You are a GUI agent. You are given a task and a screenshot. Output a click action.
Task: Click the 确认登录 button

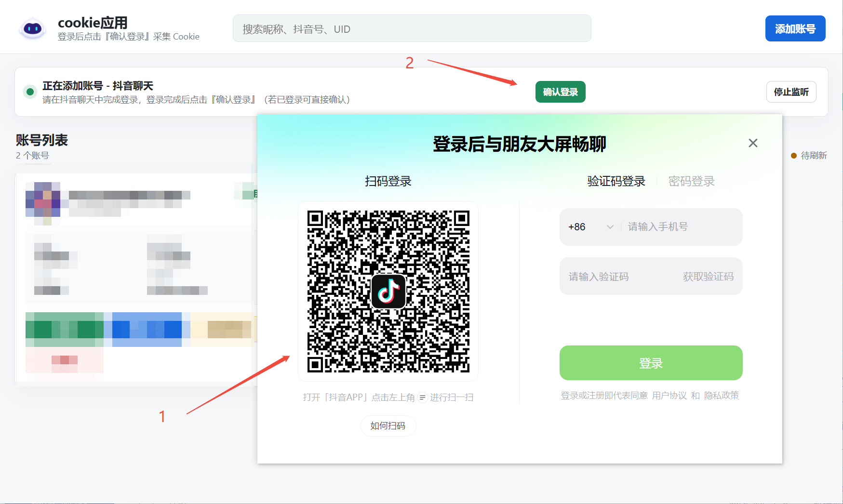click(560, 92)
